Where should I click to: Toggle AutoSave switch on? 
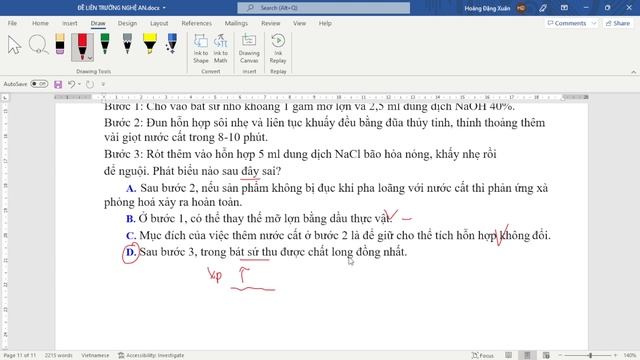pos(39,84)
